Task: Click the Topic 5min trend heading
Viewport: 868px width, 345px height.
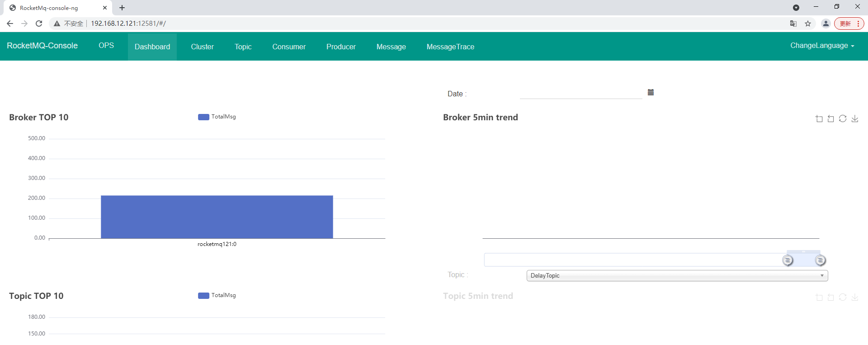Action: pyautogui.click(x=478, y=296)
